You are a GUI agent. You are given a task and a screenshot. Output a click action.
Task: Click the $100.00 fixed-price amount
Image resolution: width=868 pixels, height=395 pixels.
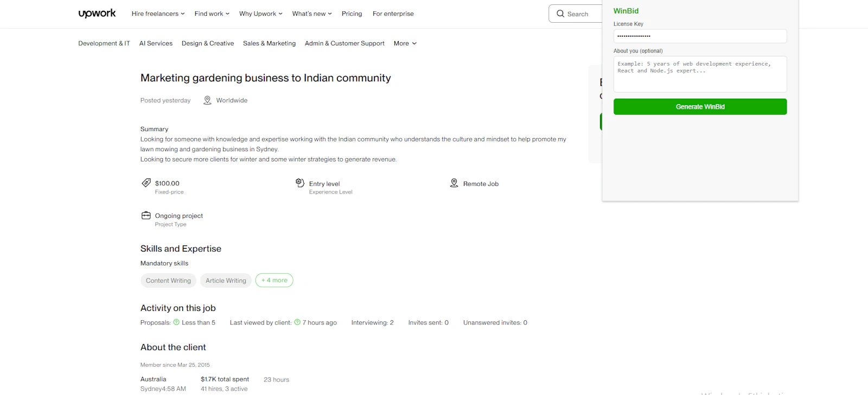click(167, 183)
